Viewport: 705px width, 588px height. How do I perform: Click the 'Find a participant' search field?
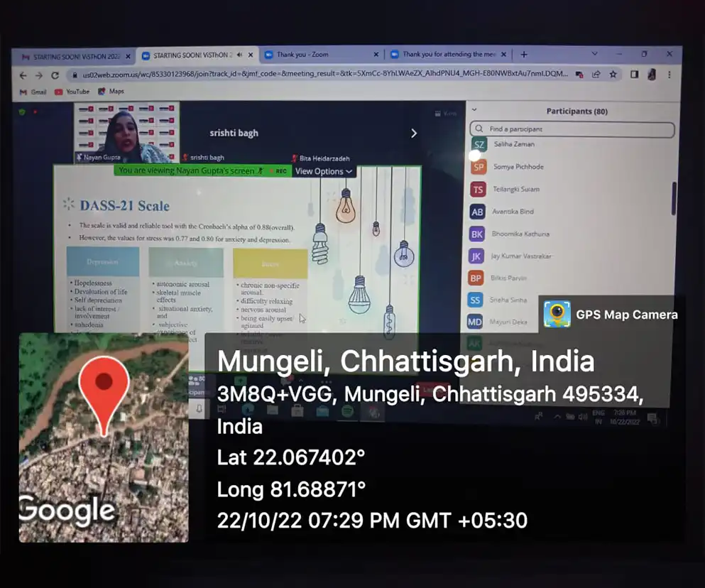coord(572,129)
